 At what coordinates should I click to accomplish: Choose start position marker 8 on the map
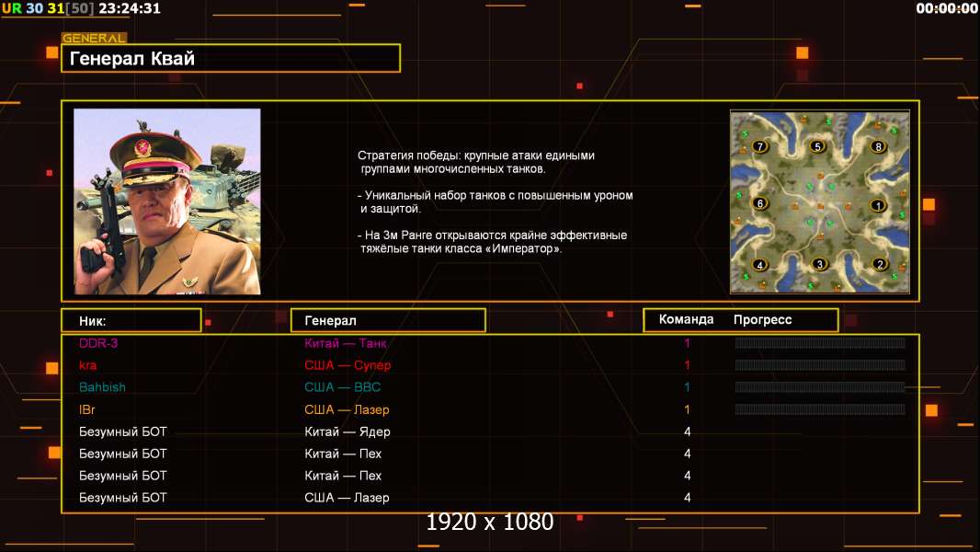(x=878, y=146)
